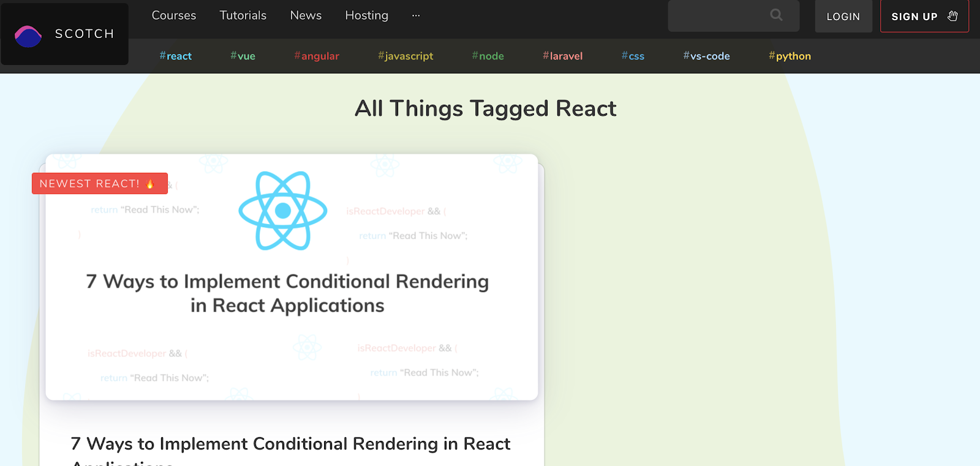This screenshot has width=980, height=466.
Task: Click the LOGIN button
Action: coord(843,17)
